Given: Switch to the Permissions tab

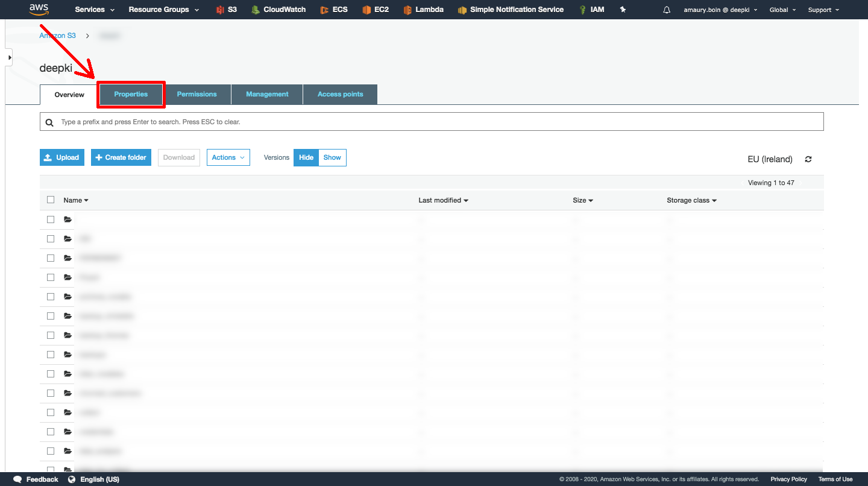Looking at the screenshot, I should (x=197, y=94).
